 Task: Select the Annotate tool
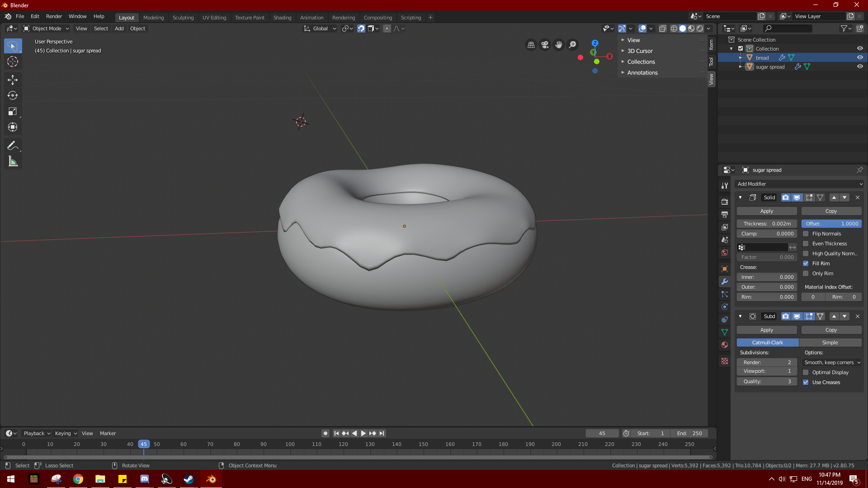(13, 146)
